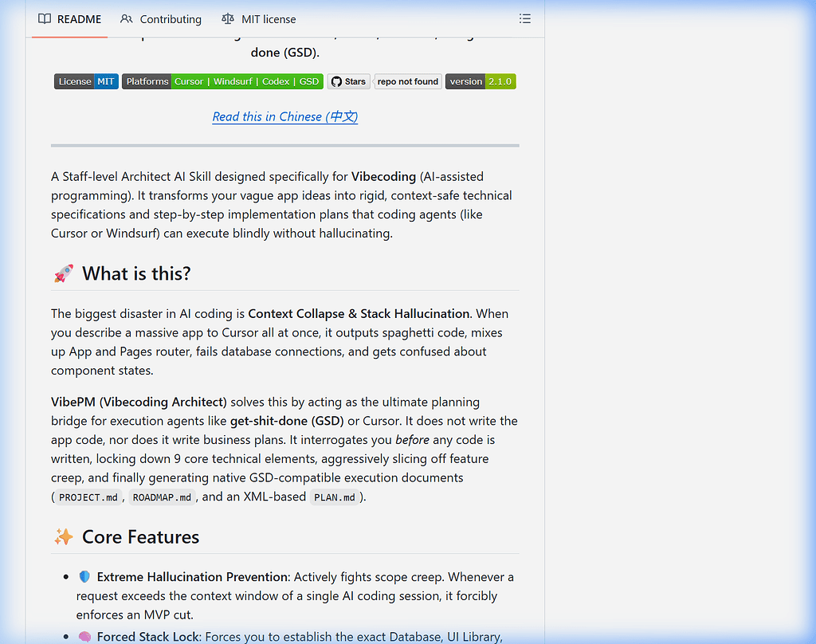The width and height of the screenshot is (816, 644).
Task: Click the README book icon
Action: [x=45, y=19]
